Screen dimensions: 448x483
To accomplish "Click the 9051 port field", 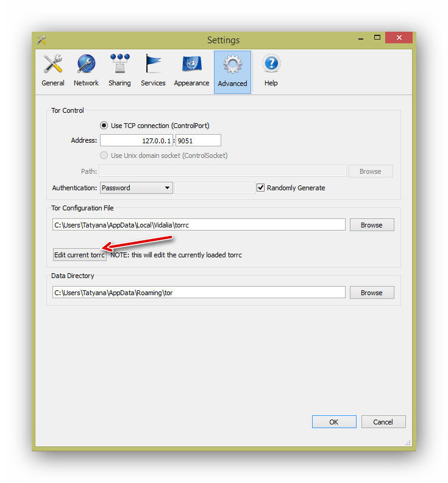I will point(198,140).
